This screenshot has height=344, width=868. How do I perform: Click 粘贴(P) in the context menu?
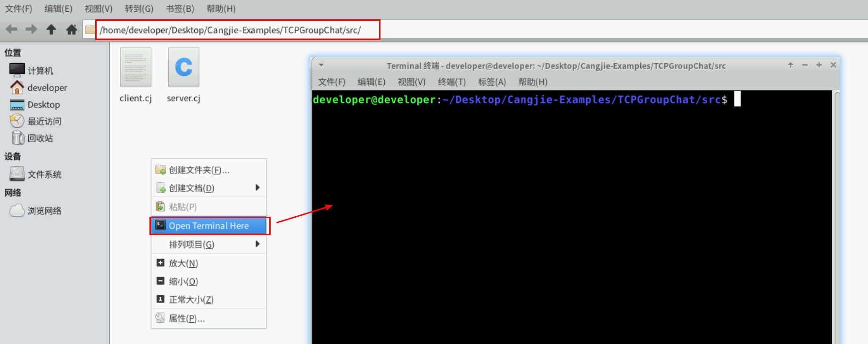point(208,207)
